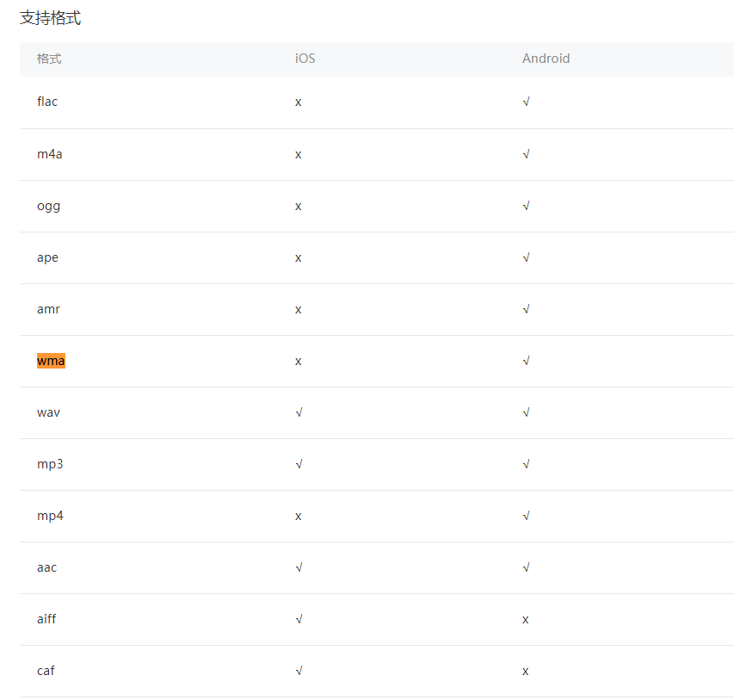Image resolution: width=734 pixels, height=700 pixels.
Task: Click the Android check mark in m4a row
Action: (x=526, y=154)
